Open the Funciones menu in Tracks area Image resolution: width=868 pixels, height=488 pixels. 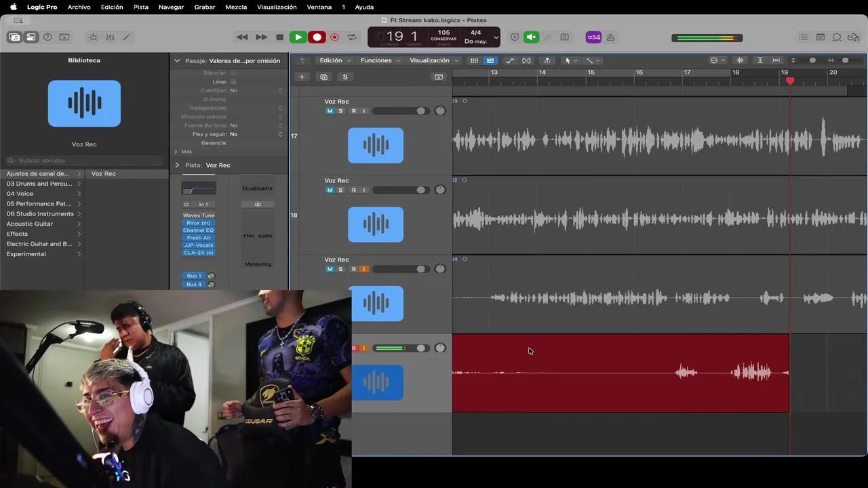point(380,60)
